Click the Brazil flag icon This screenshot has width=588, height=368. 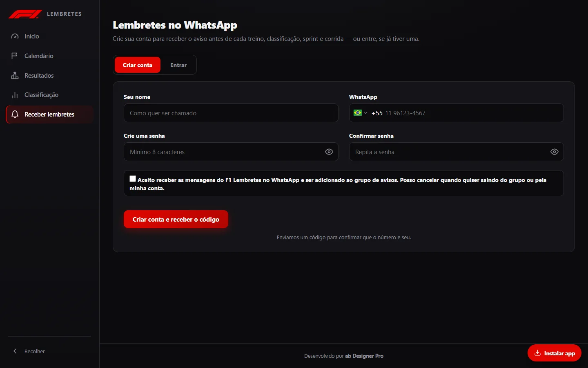coord(358,113)
